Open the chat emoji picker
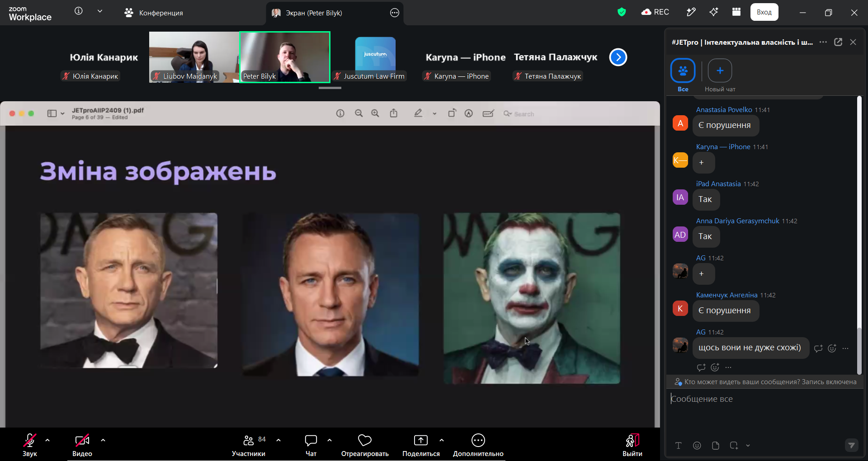 pos(697,446)
